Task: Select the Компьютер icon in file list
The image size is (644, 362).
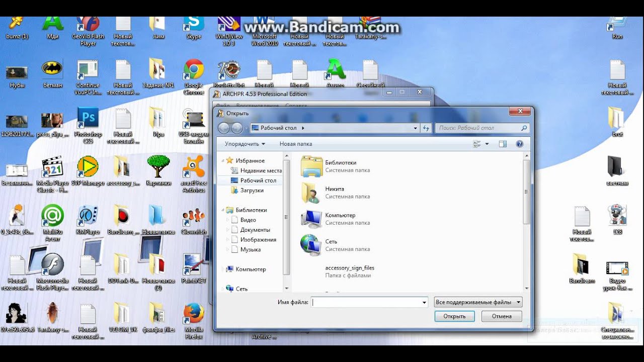Action: [311, 219]
